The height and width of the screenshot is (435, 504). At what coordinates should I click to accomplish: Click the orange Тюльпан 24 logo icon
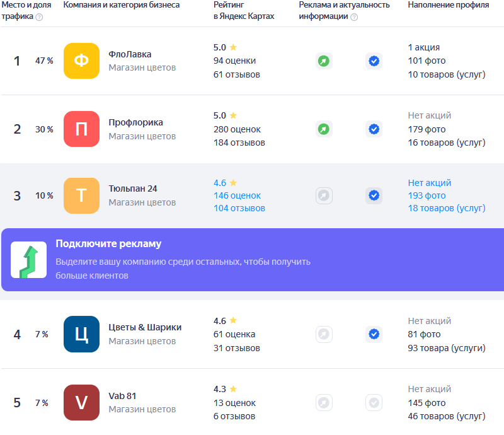click(x=81, y=195)
